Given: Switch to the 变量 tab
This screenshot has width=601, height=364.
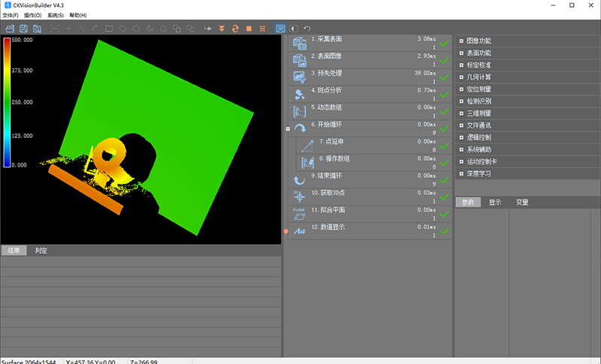Looking at the screenshot, I should 521,203.
